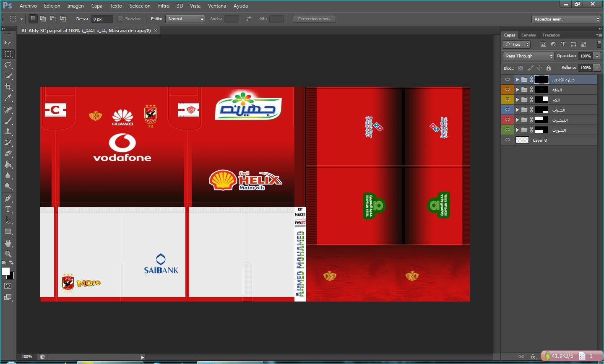Viewport: 604px width, 364px height.
Task: Select the Crop tool
Action: pos(8,87)
